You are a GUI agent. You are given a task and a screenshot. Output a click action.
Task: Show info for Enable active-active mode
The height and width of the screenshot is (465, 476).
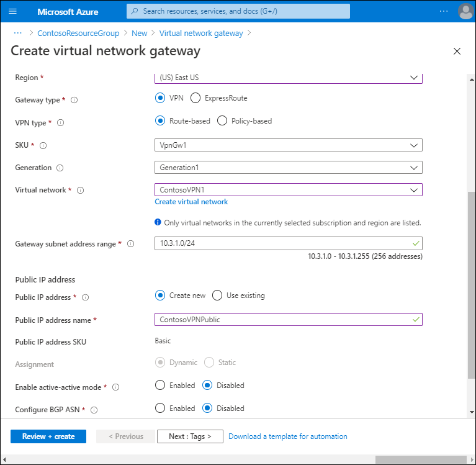115,387
